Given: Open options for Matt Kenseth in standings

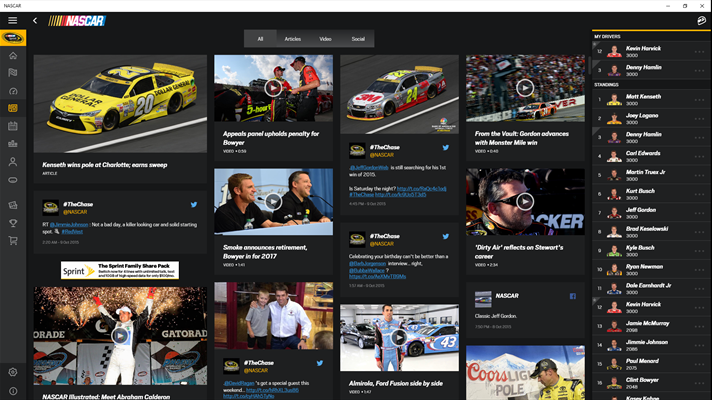Looking at the screenshot, I should coord(699,100).
